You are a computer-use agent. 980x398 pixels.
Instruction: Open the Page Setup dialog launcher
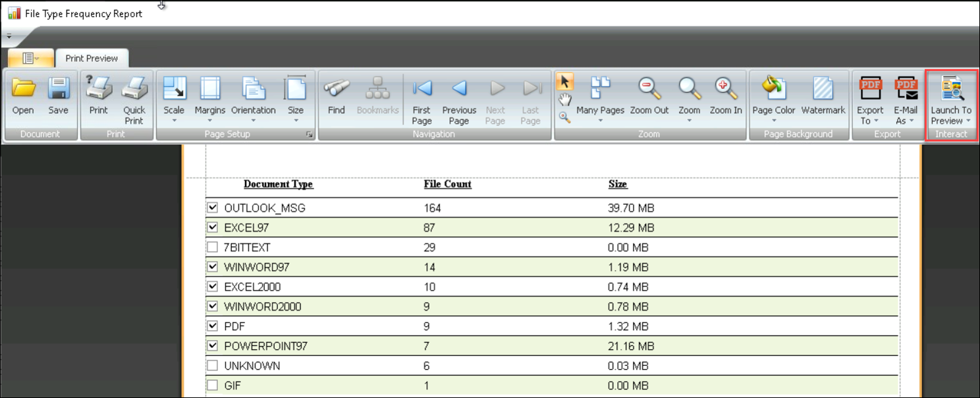tap(310, 134)
